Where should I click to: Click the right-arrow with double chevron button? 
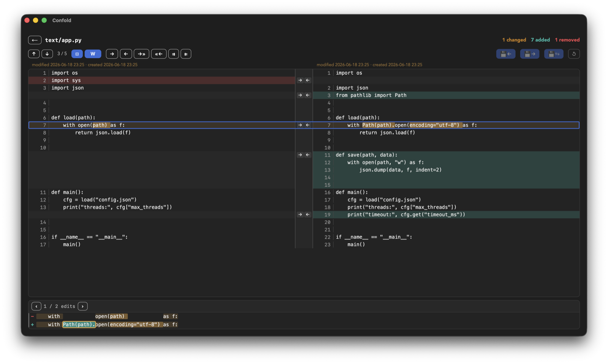[x=141, y=54]
